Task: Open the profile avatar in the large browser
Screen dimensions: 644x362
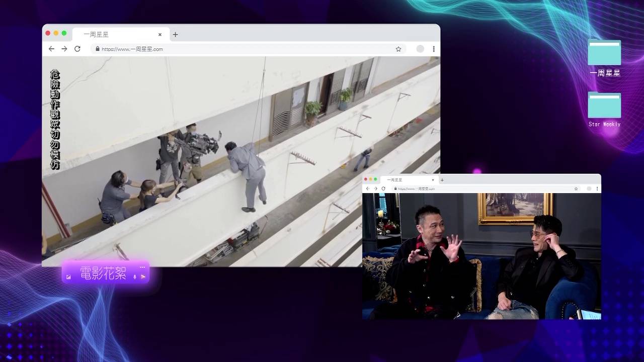Action: (x=420, y=49)
